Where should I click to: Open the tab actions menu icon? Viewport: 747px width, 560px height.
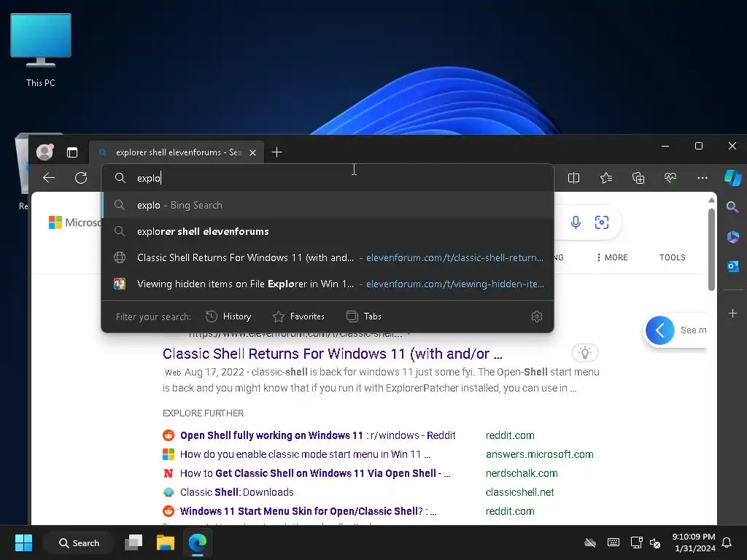(x=72, y=152)
